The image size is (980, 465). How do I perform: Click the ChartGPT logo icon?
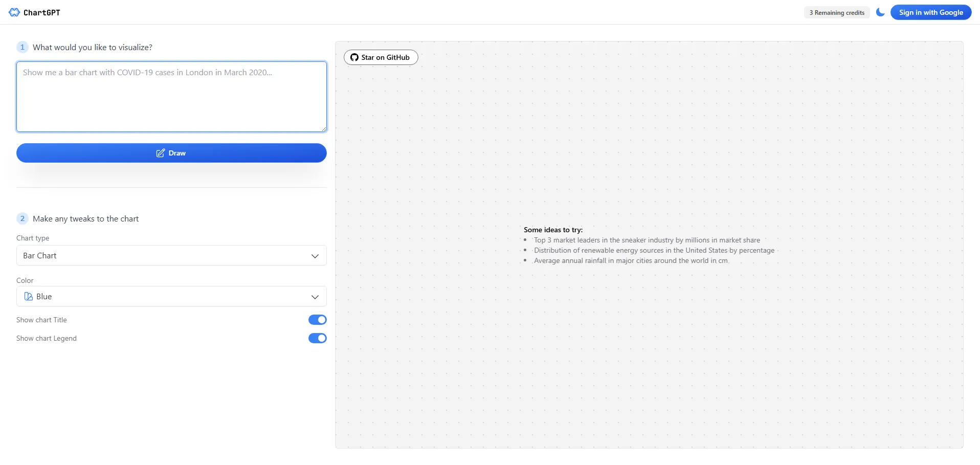(x=14, y=12)
